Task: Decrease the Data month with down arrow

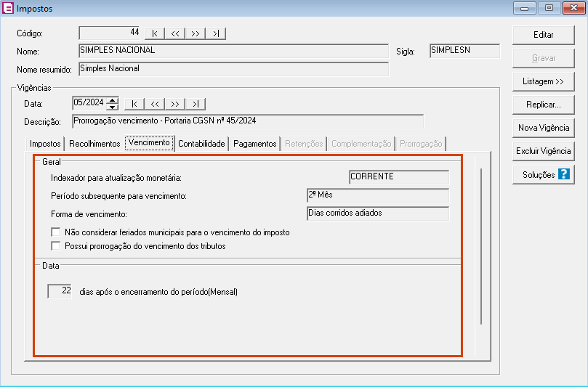Action: point(112,107)
